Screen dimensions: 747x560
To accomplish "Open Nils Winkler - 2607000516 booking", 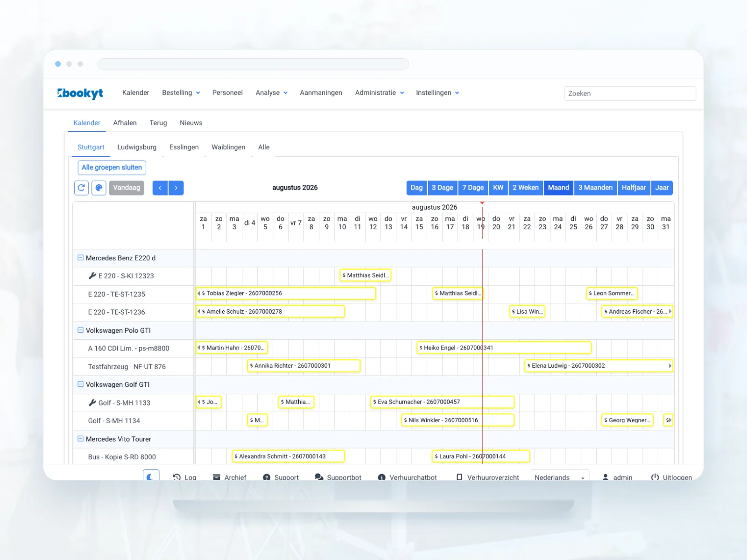I will (458, 420).
